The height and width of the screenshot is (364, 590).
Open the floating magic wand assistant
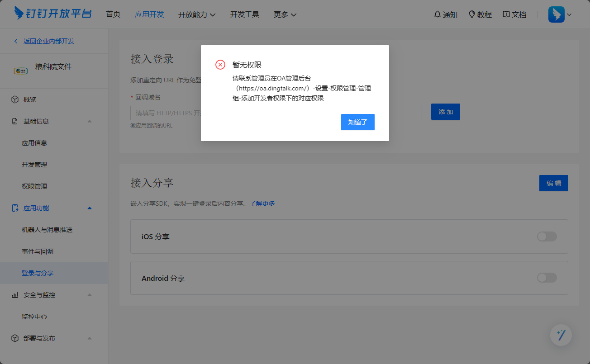click(x=561, y=335)
